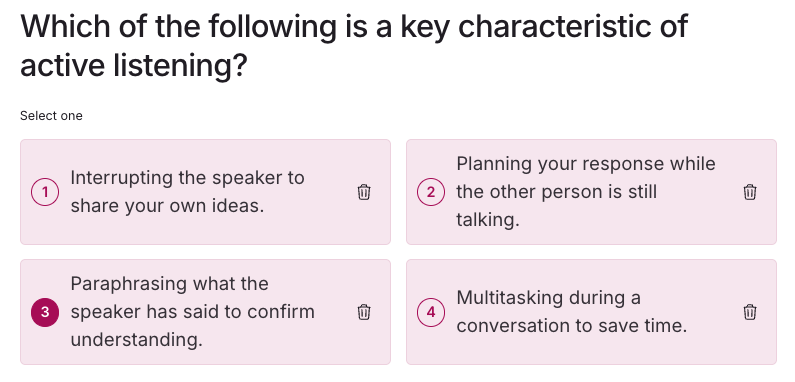The width and height of the screenshot is (795, 382).
Task: Click the word 'talking.' in answer card 2
Action: pos(488,221)
